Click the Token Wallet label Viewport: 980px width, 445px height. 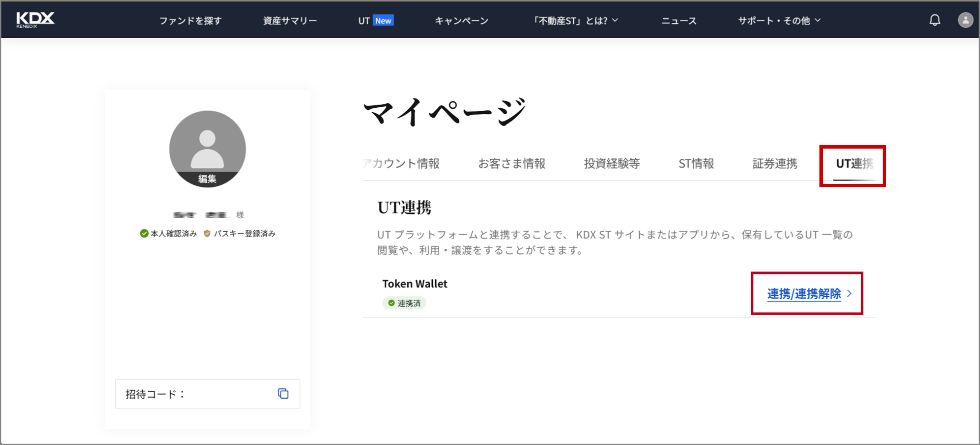click(415, 284)
